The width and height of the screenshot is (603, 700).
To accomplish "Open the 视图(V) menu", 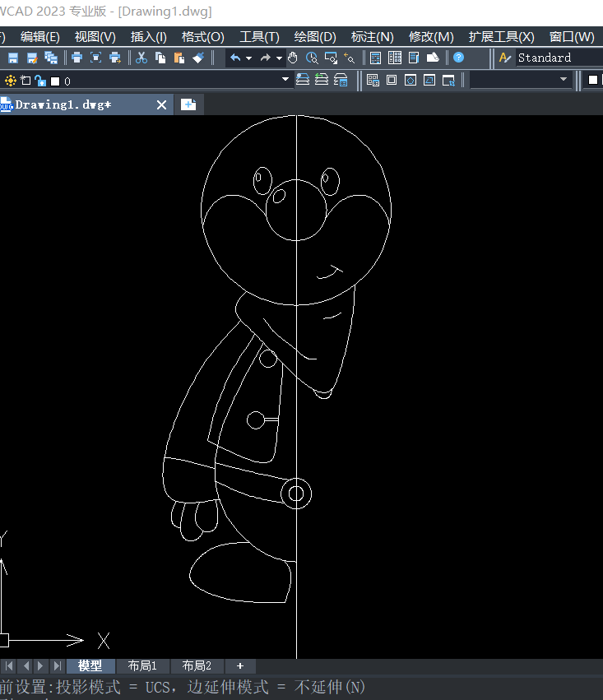I will [95, 37].
